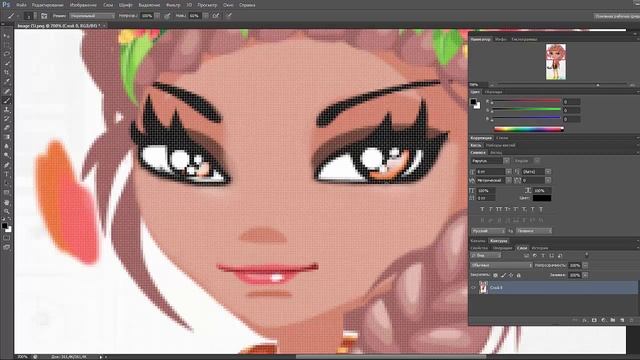This screenshot has width=640, height=360.
Task: Select the History Brush tool
Action: (7, 118)
